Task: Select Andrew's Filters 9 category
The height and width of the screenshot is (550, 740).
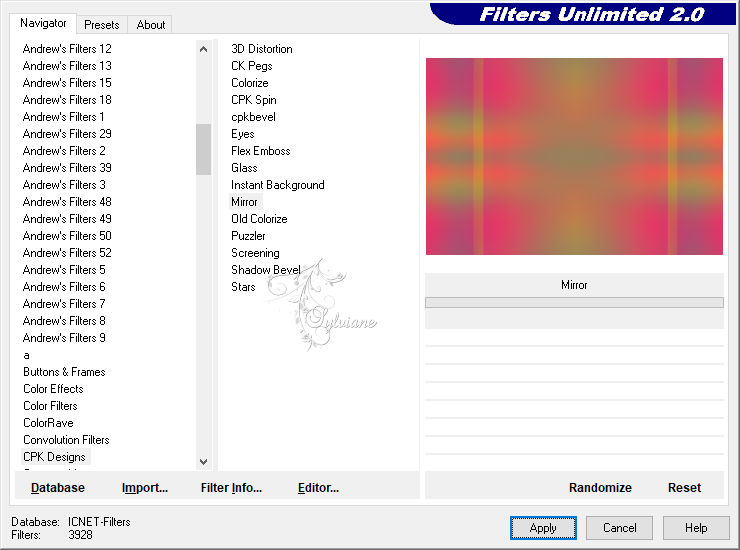Action: (x=64, y=338)
